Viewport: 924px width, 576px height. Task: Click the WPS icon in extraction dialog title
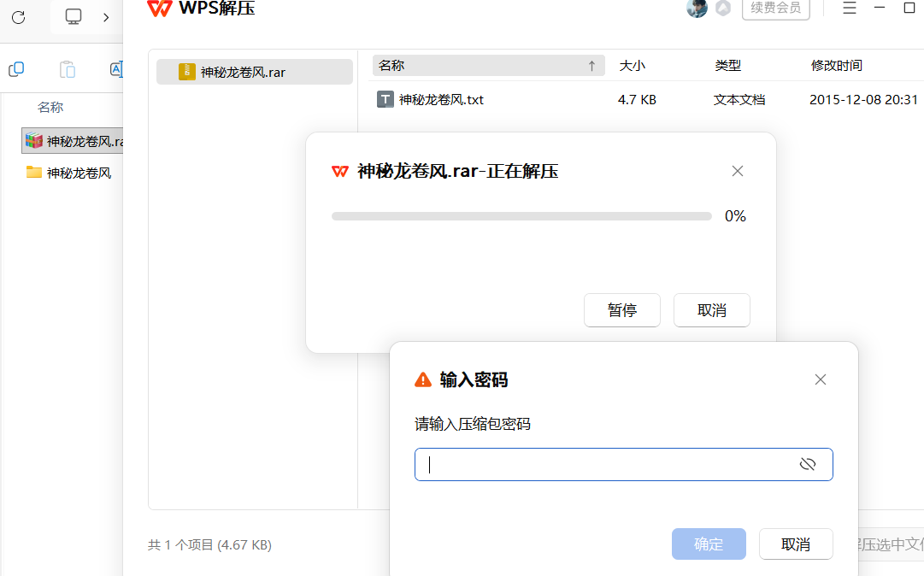click(340, 172)
